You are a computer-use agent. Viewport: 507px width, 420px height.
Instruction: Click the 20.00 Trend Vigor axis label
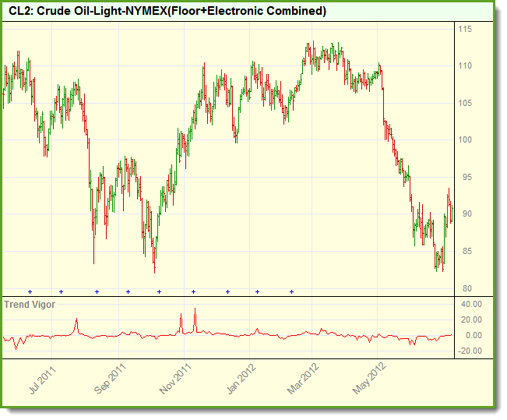472,319
